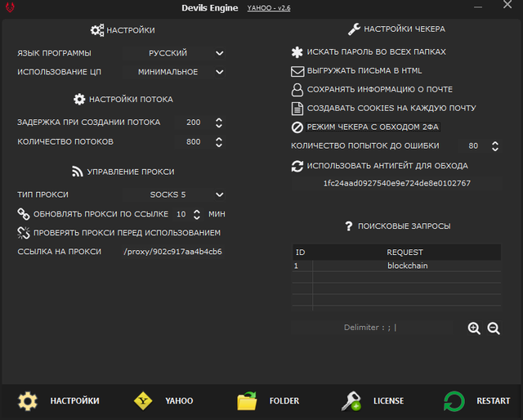Click the REQUEST column header
The height and width of the screenshot is (420, 523).
(x=405, y=252)
